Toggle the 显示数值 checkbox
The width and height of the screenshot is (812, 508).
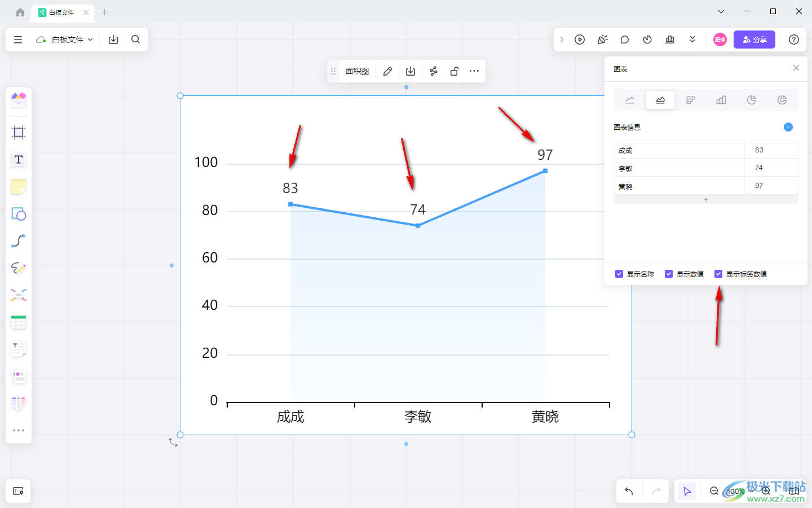669,274
